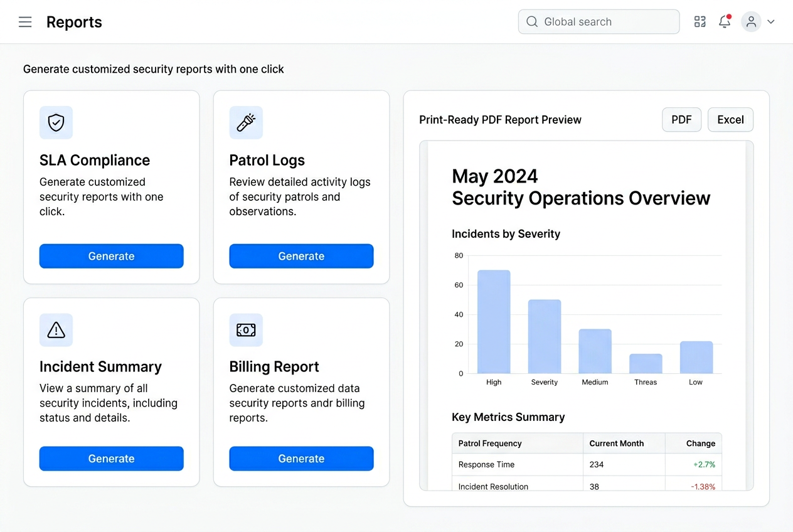Click the +2.7% change value
The width and height of the screenshot is (793, 532).
[704, 465]
